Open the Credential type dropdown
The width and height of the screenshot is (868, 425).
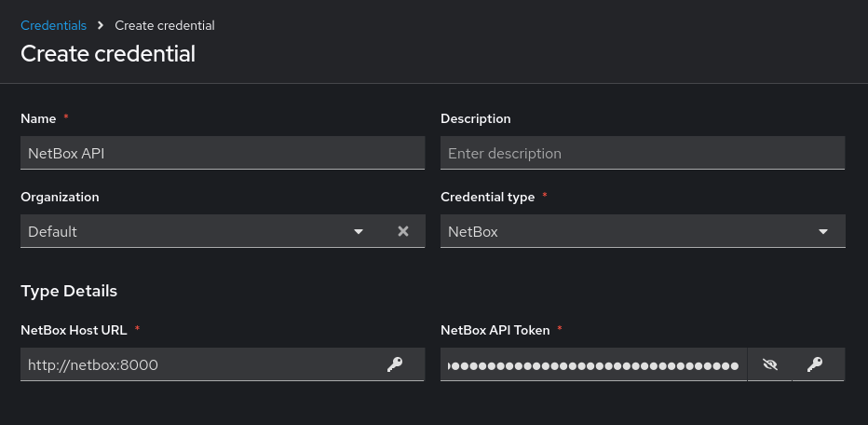(x=643, y=231)
